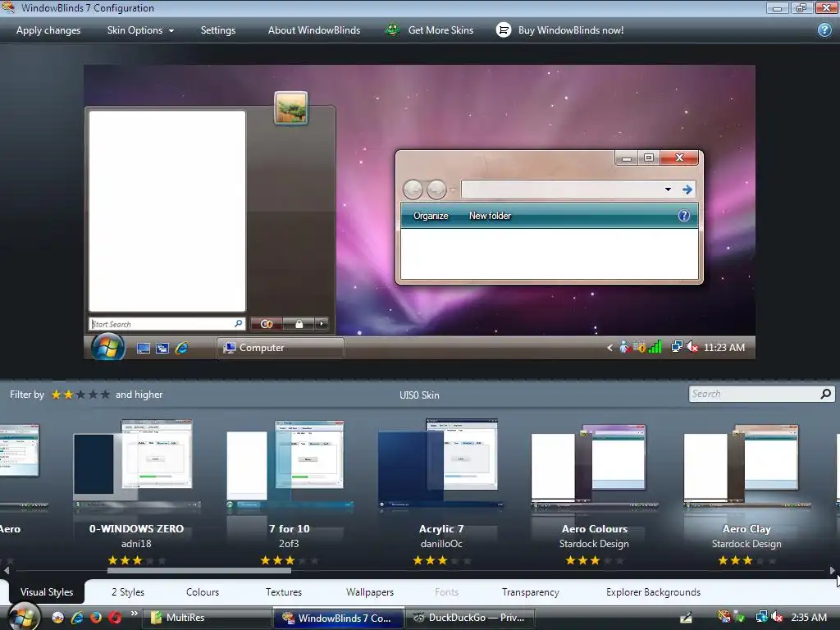The image size is (840, 630).
Task: Switch to the Transparency tab
Action: [531, 592]
